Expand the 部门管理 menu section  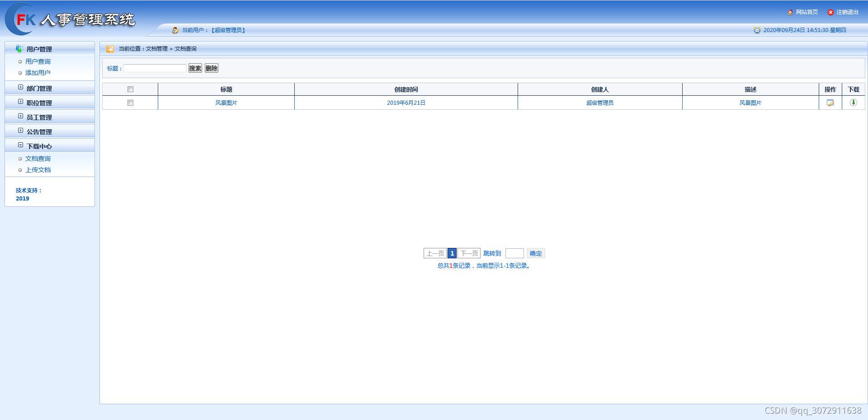point(50,88)
